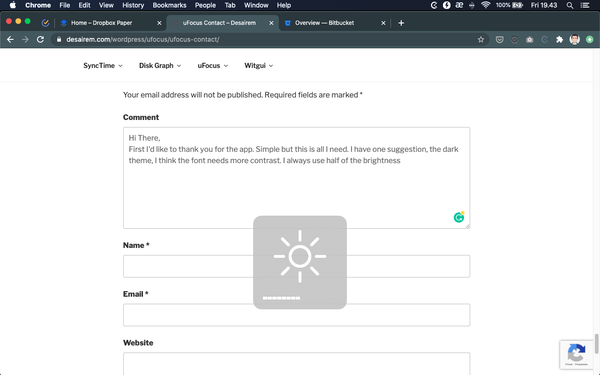Screen dimensions: 600x375
Task: Open the Chrome application menu
Action: pos(38,5)
